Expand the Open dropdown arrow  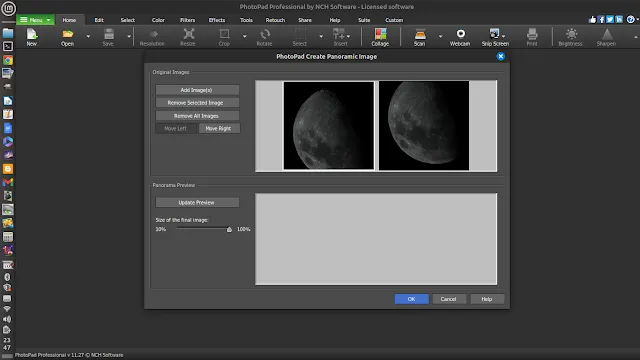tap(88, 37)
